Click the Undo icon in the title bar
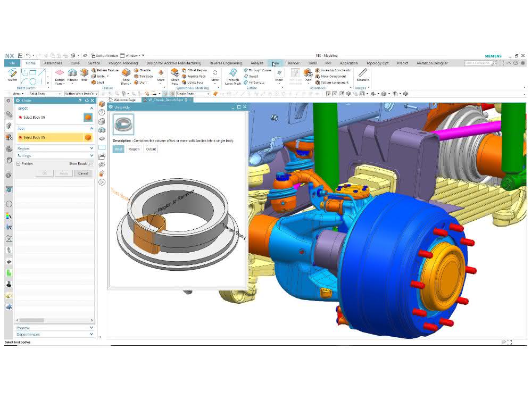This screenshot has width=532, height=399. tap(28, 56)
